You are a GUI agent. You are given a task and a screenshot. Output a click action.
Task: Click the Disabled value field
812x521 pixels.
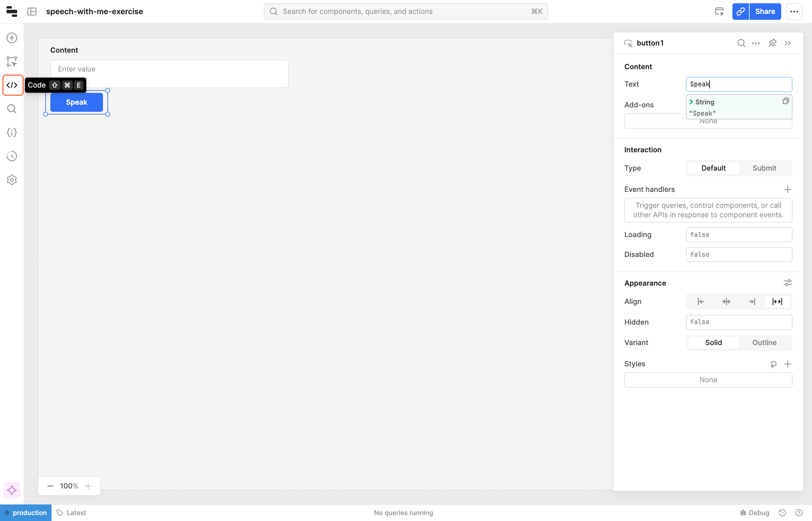coord(739,254)
